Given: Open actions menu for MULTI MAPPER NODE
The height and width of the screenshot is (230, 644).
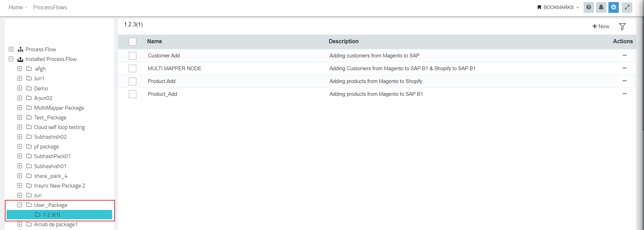Looking at the screenshot, I should pyautogui.click(x=624, y=68).
